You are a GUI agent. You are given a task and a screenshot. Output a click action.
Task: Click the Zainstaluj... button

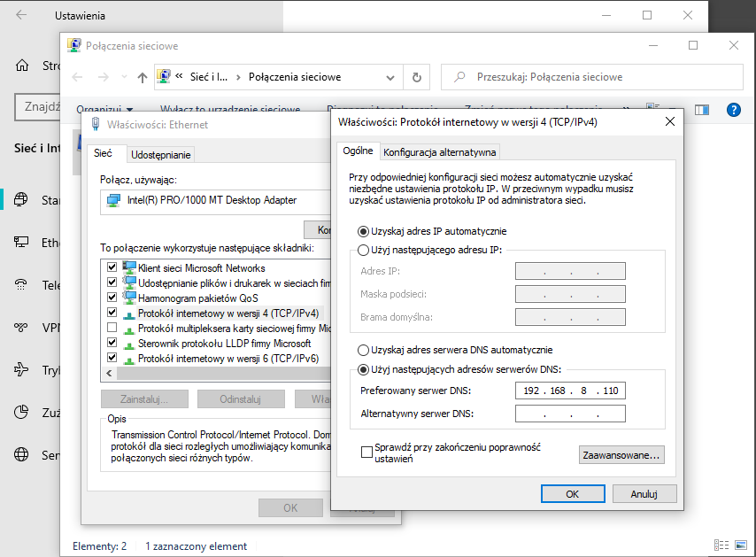(144, 399)
